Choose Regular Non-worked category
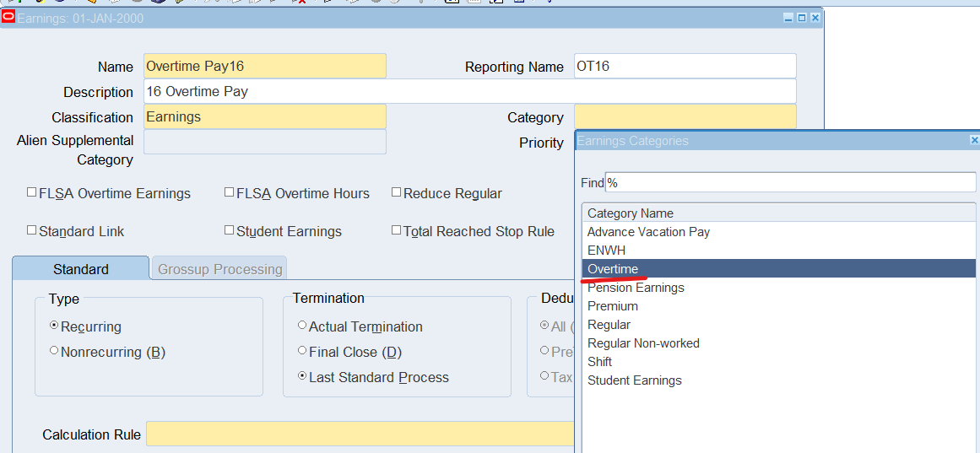Screen dimensions: 980x453 [x=643, y=343]
